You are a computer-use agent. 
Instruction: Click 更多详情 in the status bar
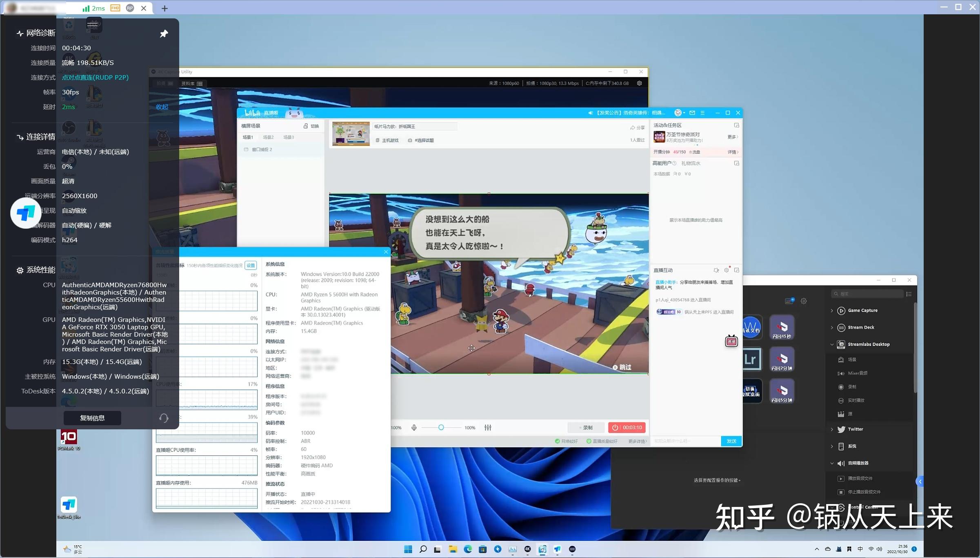(x=638, y=441)
